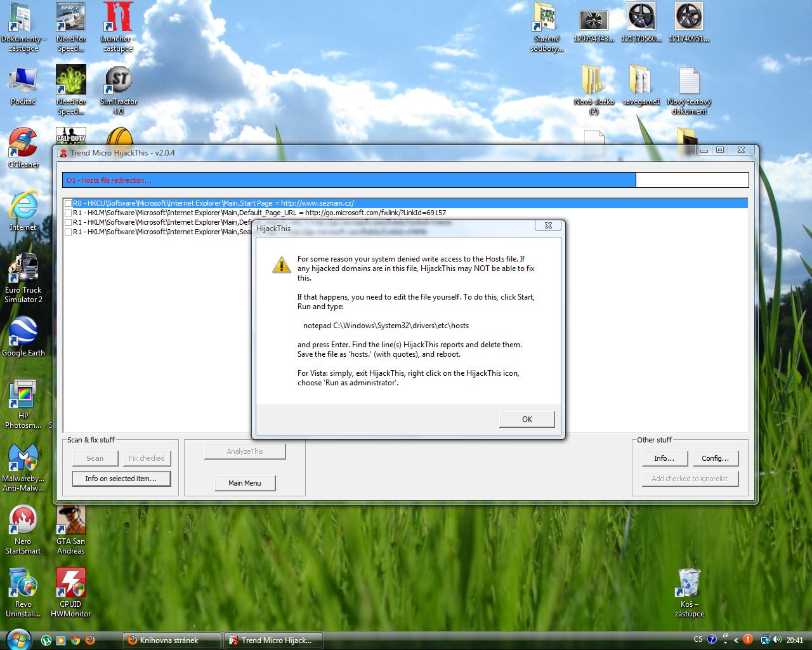Open Internet Explorer desktop icon
Image resolution: width=812 pixels, height=650 pixels.
tap(23, 211)
